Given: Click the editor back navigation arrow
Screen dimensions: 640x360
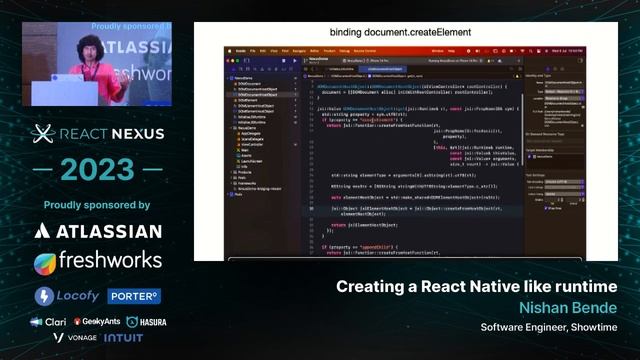Looking at the screenshot, I should click(x=312, y=69).
